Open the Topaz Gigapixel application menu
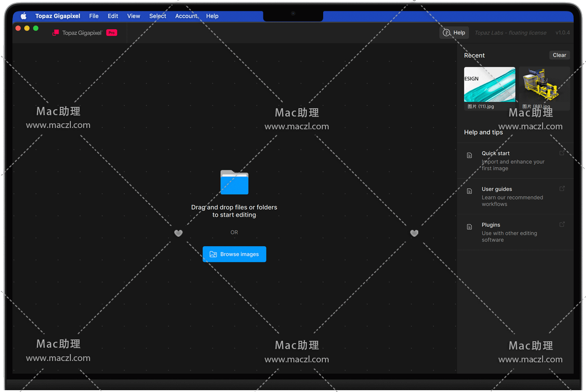 click(58, 16)
